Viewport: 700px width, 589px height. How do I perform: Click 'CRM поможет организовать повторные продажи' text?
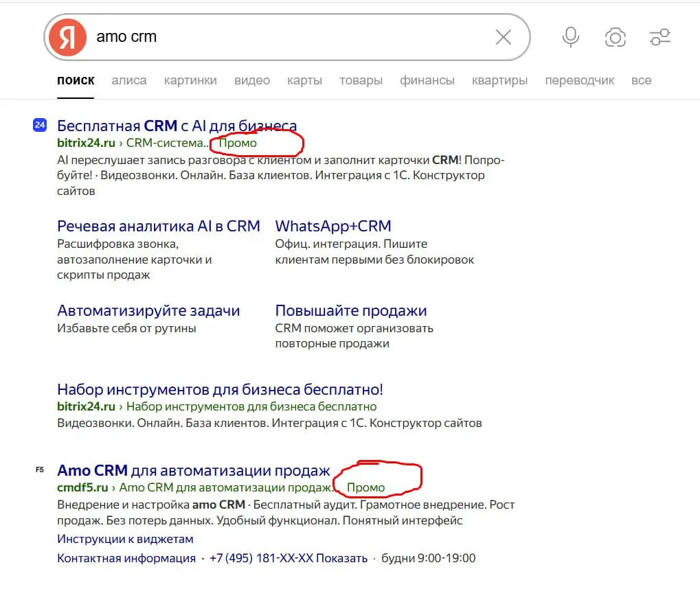(x=354, y=336)
